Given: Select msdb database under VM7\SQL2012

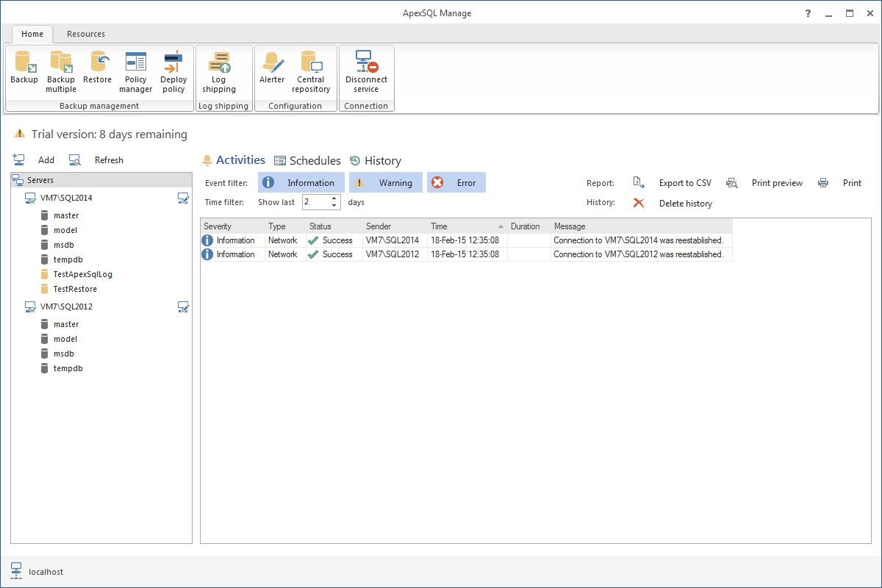Looking at the screenshot, I should (x=64, y=354).
